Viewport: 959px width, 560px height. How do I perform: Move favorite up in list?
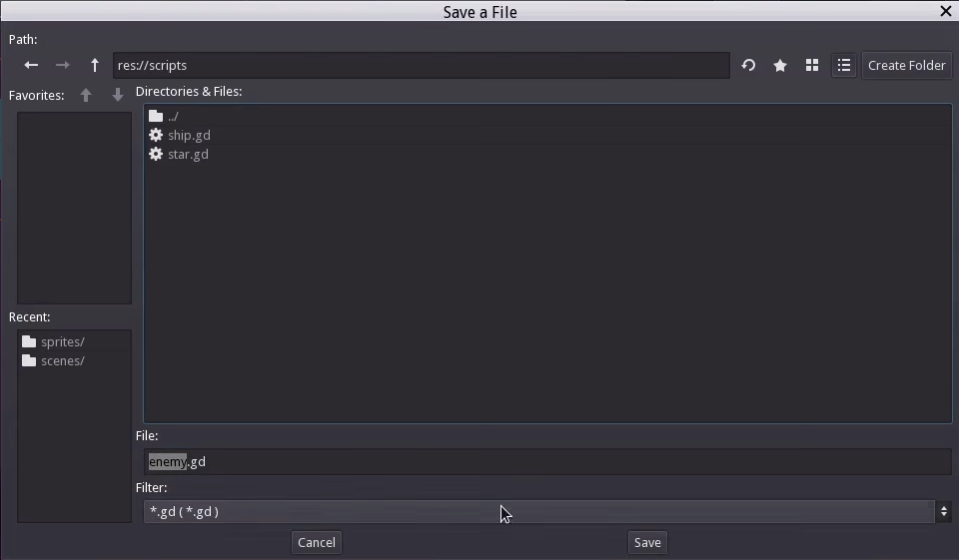point(86,96)
